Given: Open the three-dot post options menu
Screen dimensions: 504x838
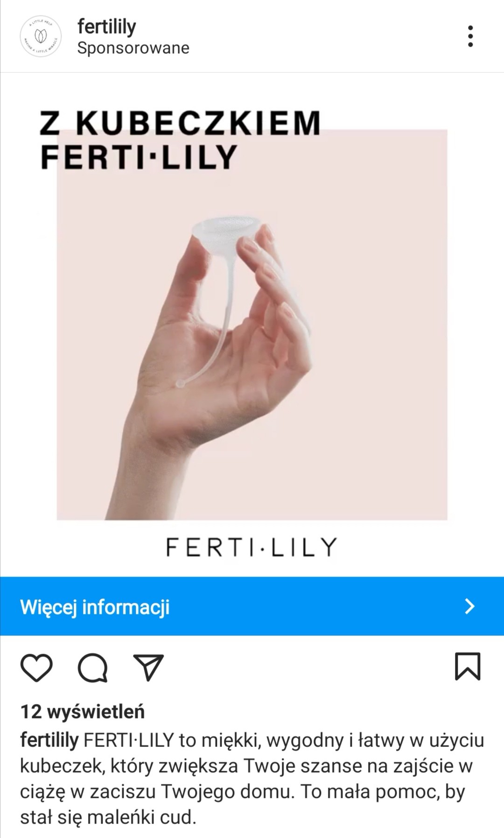Looking at the screenshot, I should (470, 36).
